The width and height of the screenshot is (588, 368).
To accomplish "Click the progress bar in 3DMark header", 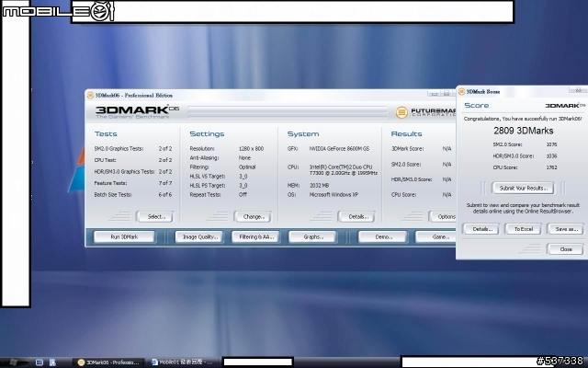I will pyautogui.click(x=288, y=112).
